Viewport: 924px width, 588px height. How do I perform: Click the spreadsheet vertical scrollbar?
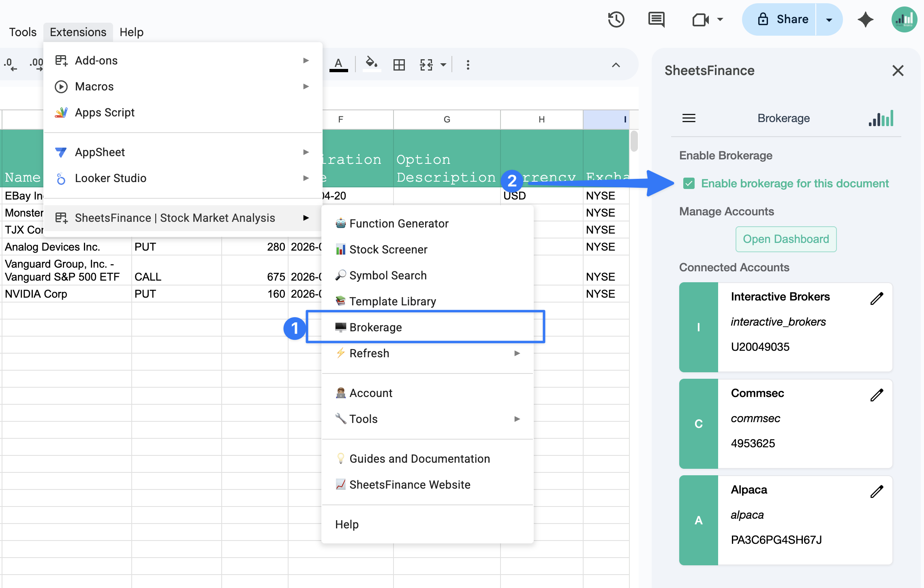click(x=634, y=141)
